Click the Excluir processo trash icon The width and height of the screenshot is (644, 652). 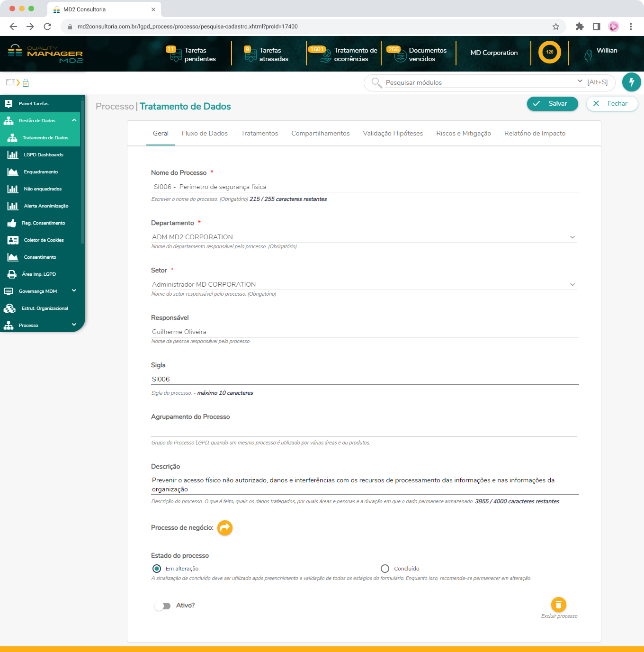click(559, 605)
